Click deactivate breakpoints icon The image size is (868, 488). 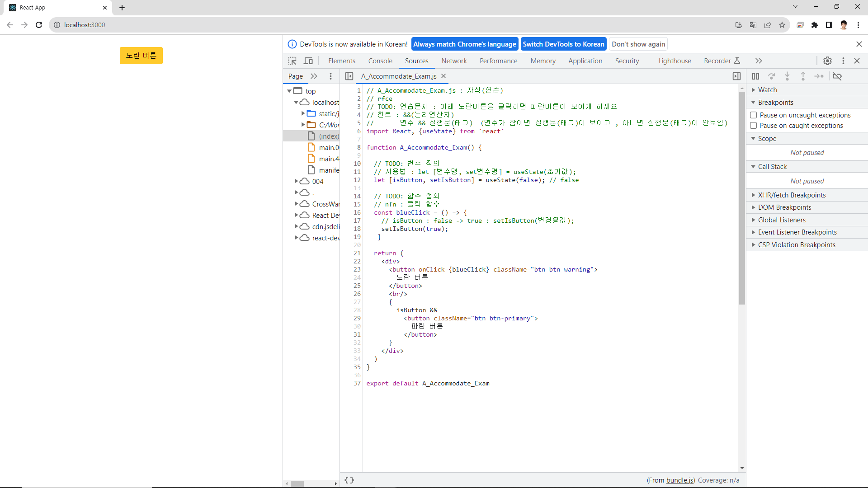point(837,76)
